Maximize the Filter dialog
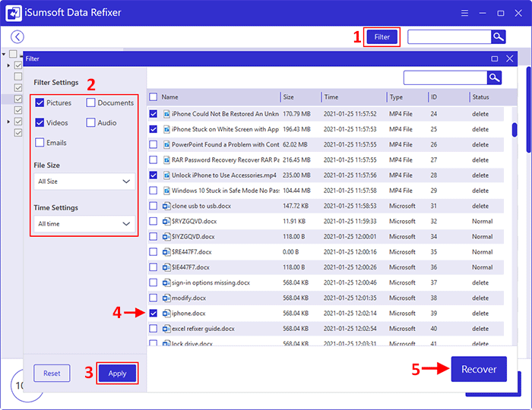The height and width of the screenshot is (410, 532). 494,59
